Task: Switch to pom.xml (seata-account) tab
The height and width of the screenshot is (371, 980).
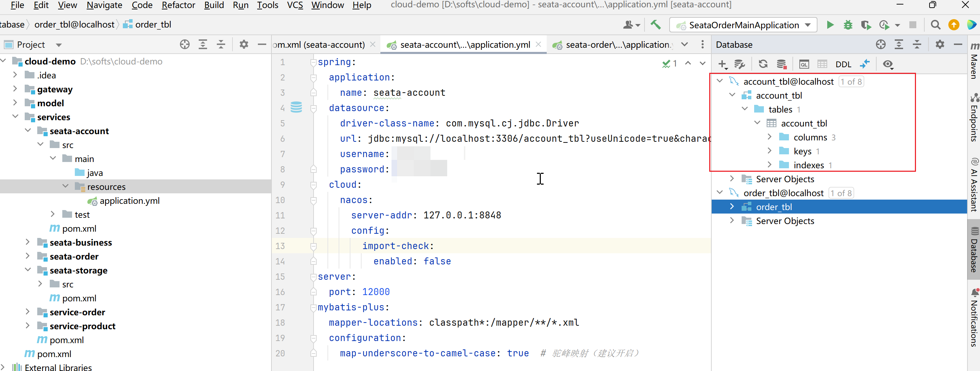Action: 319,45
